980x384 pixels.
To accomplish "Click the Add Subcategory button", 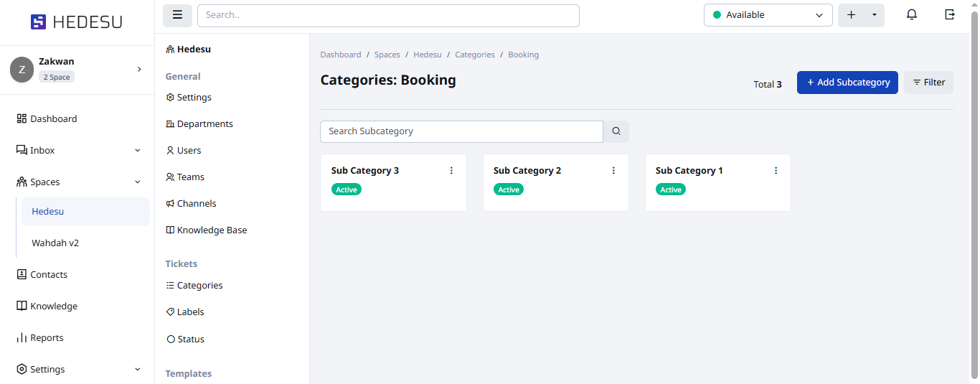I will [x=847, y=83].
